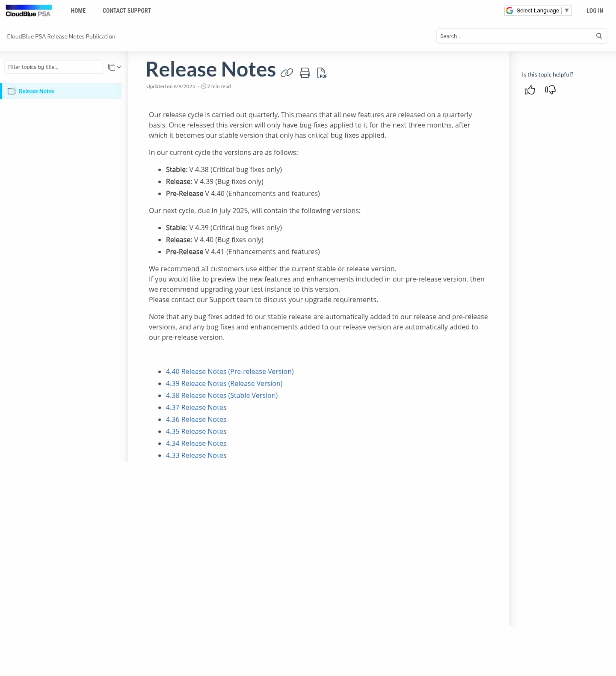Print the Release Notes page

(305, 73)
